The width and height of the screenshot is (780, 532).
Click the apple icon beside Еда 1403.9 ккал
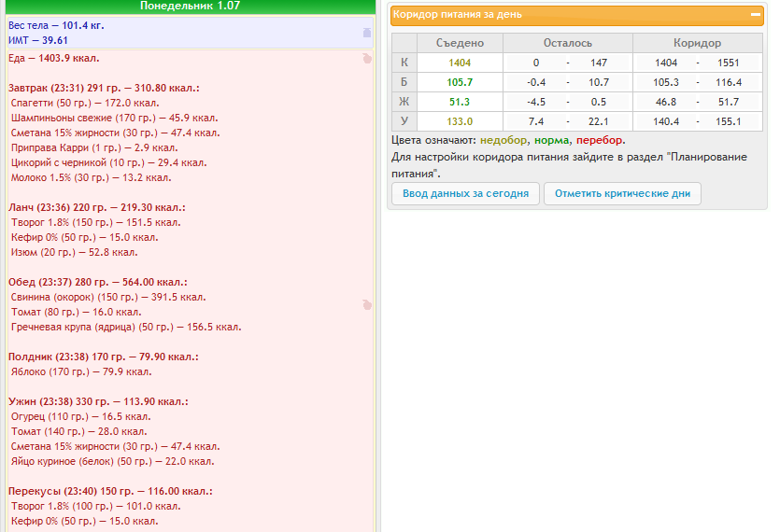pyautogui.click(x=367, y=59)
